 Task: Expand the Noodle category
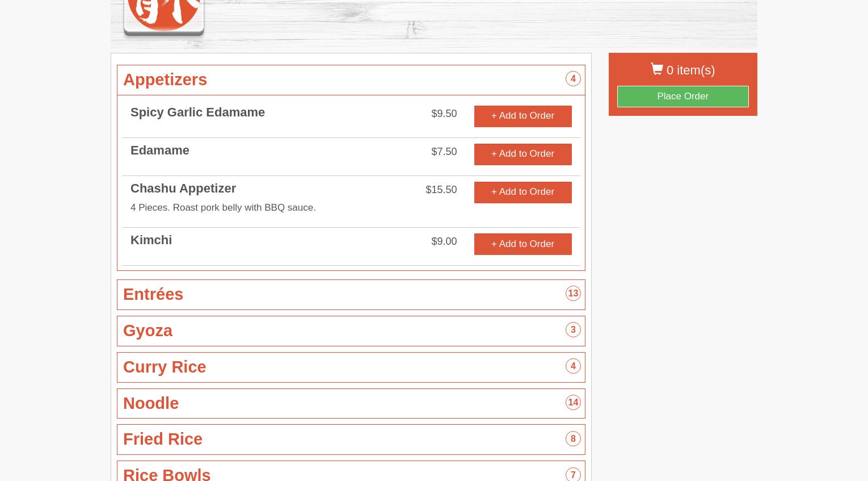click(x=351, y=403)
